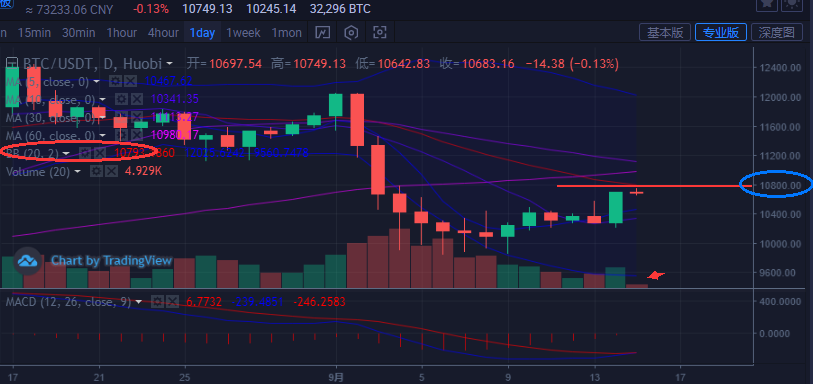The width and height of the screenshot is (813, 384).
Task: Click the fullscreen screenshot frame icon
Action: pyautogui.click(x=380, y=33)
